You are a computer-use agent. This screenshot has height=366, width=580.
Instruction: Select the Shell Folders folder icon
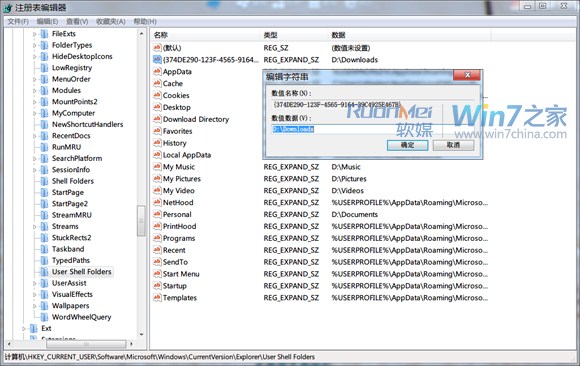(44, 181)
